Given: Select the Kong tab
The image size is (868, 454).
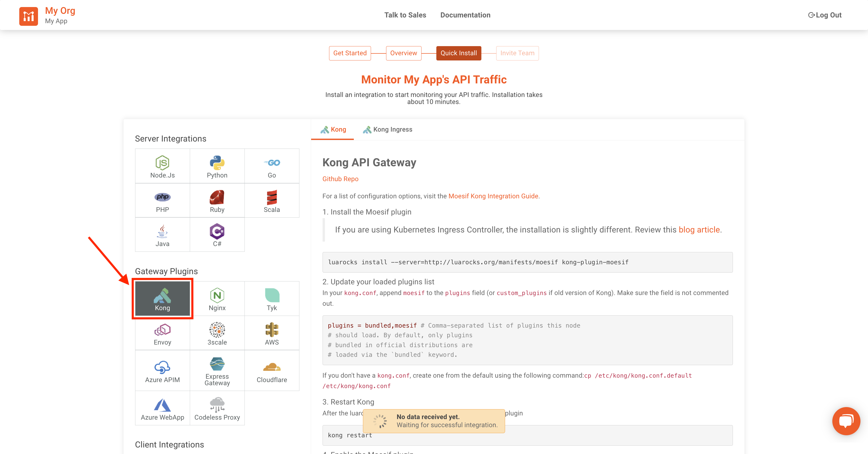Looking at the screenshot, I should pos(333,130).
